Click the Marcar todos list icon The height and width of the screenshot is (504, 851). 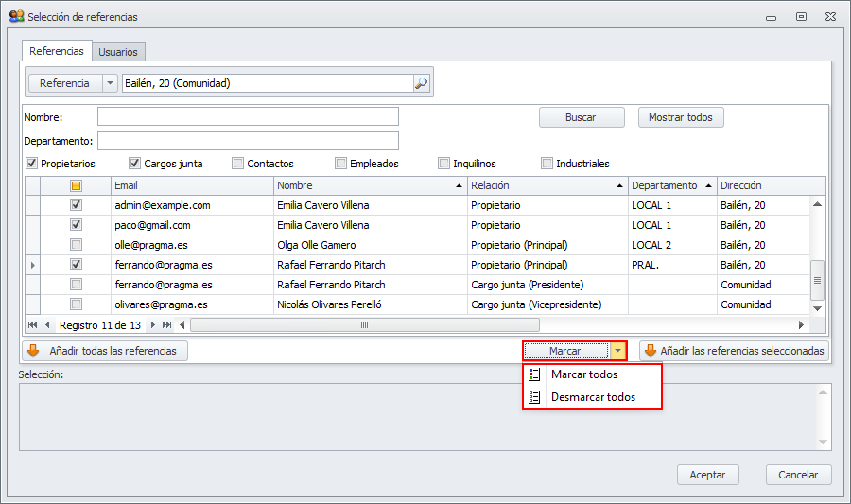tap(535, 375)
